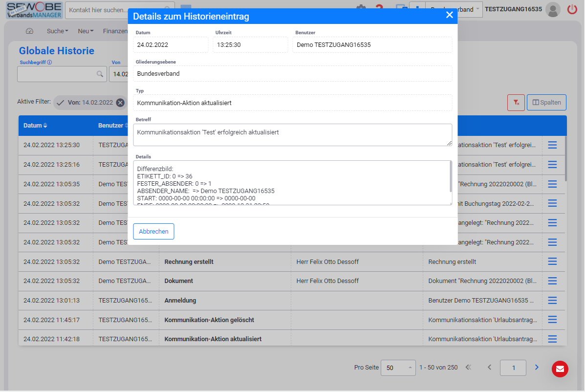Click the red power logout icon
The width and height of the screenshot is (585, 392).
click(572, 9)
